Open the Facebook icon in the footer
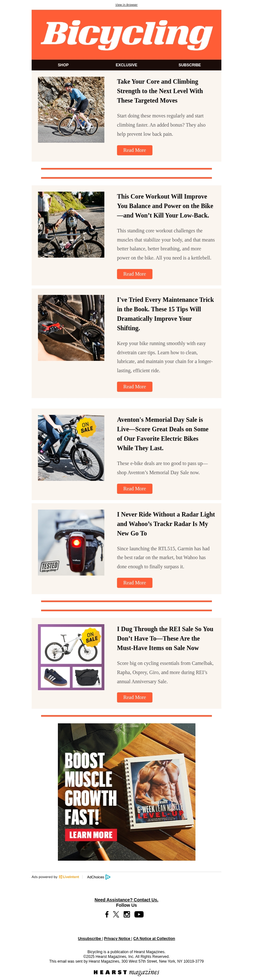This screenshot has height=980, width=253. tap(107, 914)
